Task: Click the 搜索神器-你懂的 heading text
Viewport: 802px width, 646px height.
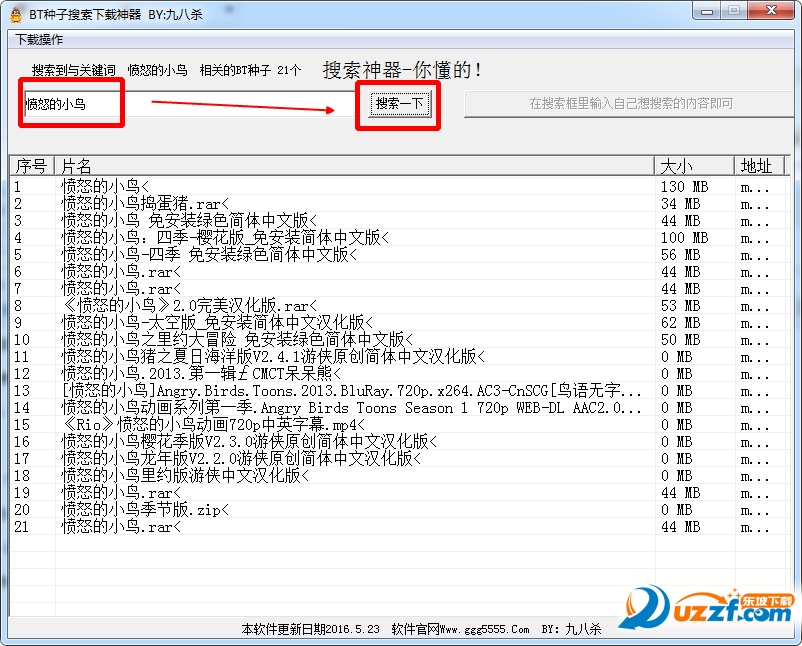Action: 402,70
